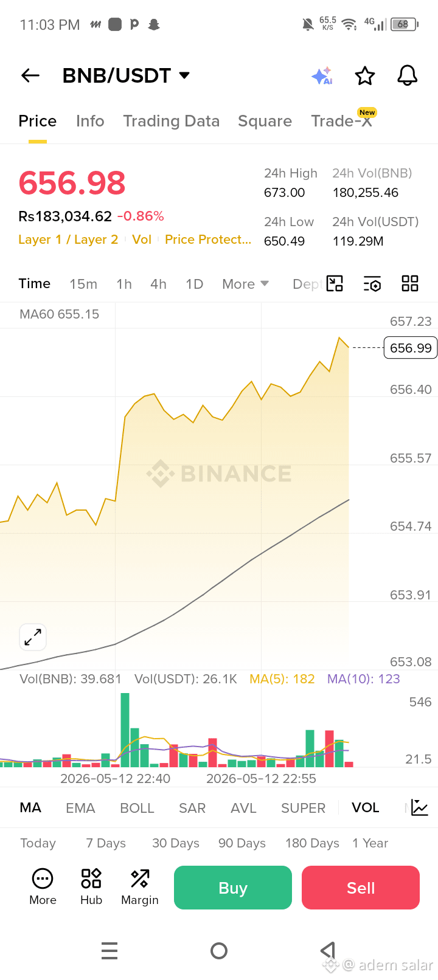Add BNB/USDT to favorites with the star
Viewport: 438px width, 980px height.
click(365, 76)
